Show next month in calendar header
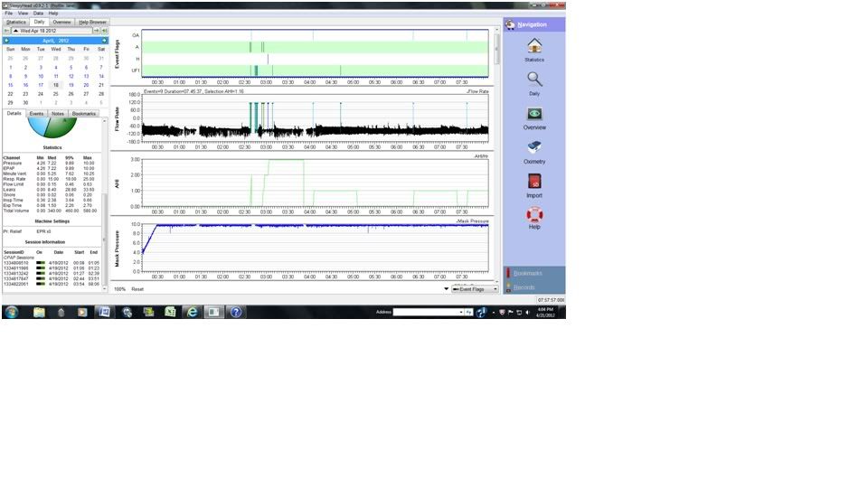Image resolution: width=868 pixels, height=488 pixels. click(x=104, y=41)
